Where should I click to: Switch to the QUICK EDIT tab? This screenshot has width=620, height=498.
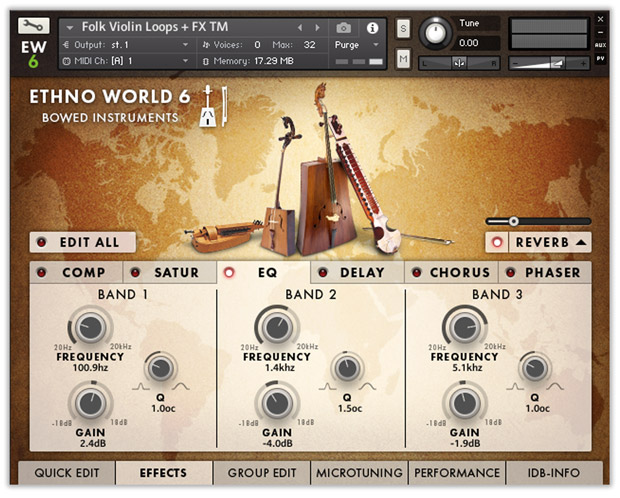(x=66, y=473)
